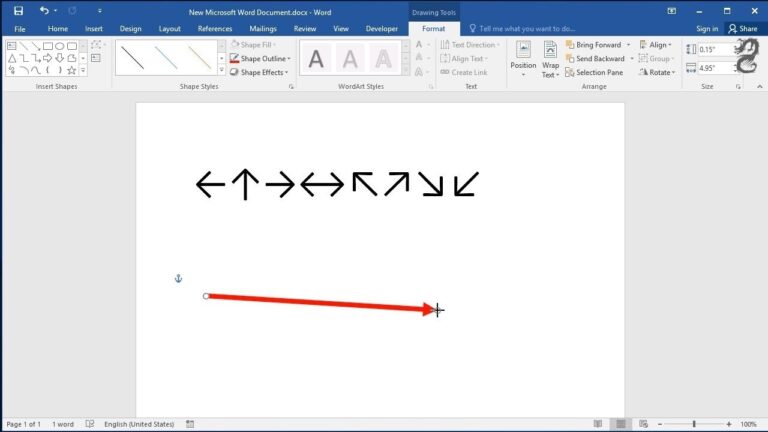Click the Share button
Screen dimensions: 768x432
point(743,29)
